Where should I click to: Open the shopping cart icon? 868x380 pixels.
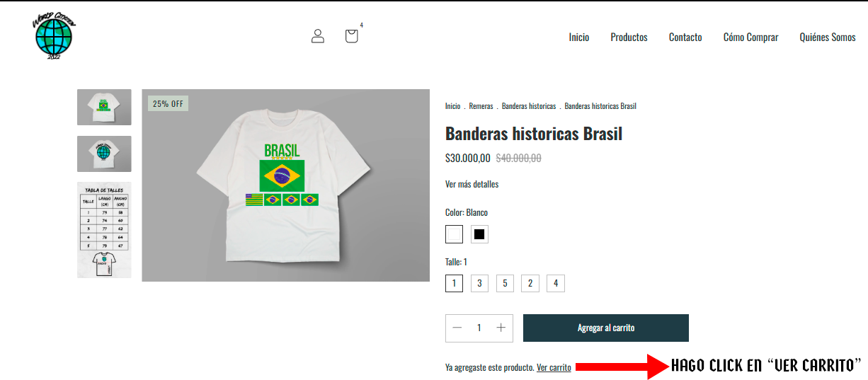[x=351, y=36]
